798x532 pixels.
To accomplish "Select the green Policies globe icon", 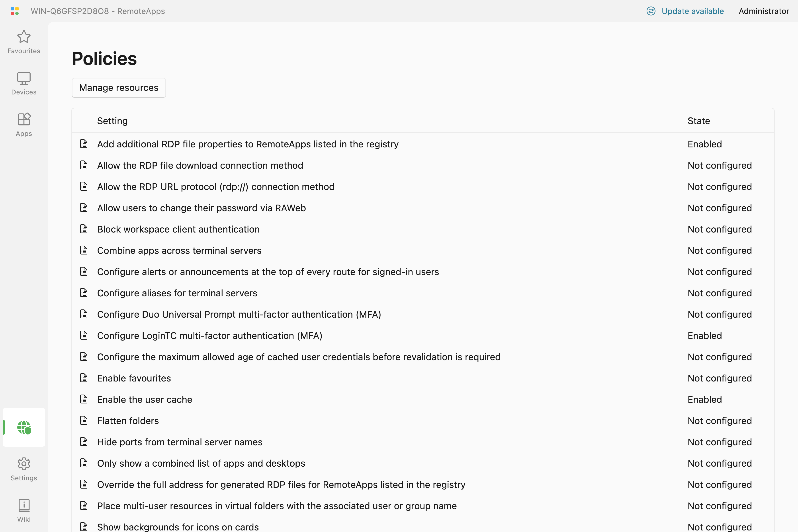I will pos(24,427).
